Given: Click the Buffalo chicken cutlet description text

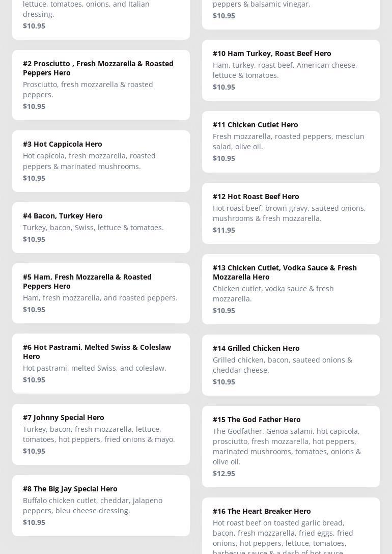Looking at the screenshot, I should 93,505.
